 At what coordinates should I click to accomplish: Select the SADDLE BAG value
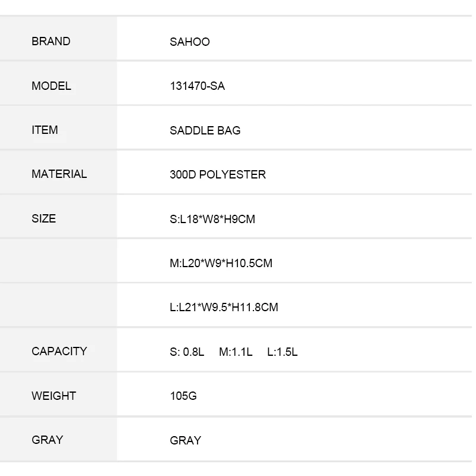(x=205, y=131)
